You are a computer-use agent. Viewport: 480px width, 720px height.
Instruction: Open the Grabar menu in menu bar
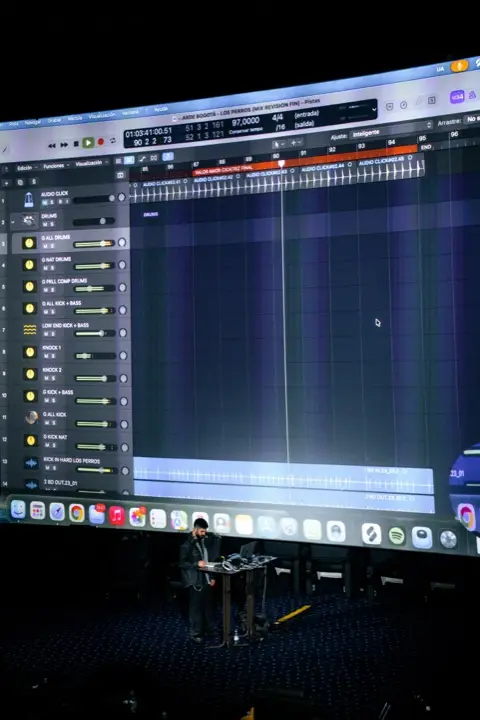point(54,121)
